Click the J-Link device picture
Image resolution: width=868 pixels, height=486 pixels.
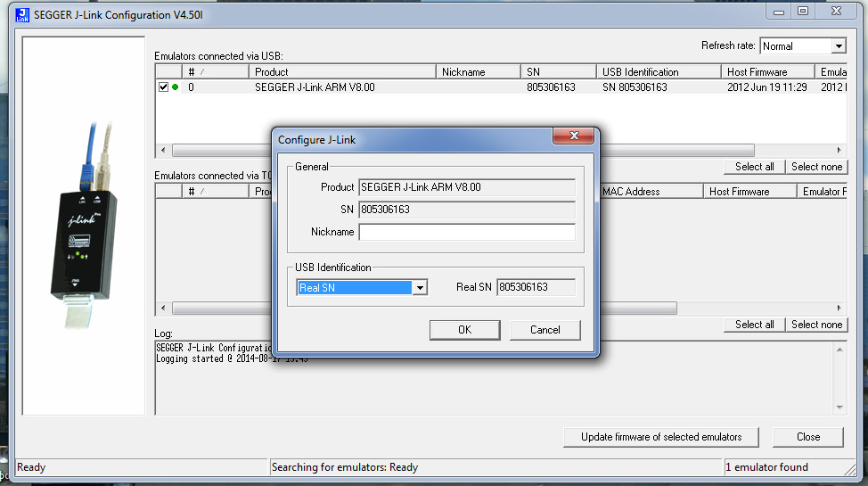pos(84,227)
